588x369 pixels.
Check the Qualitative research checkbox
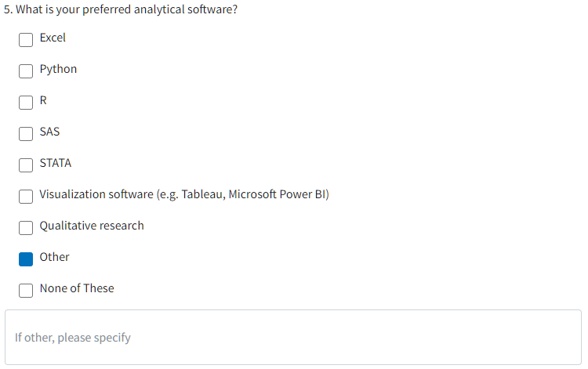pos(26,227)
